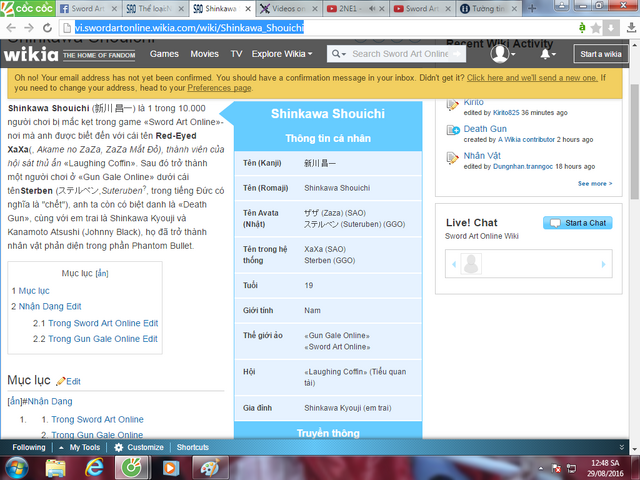Click Cốc Cốc browser taskbar icon

point(132,468)
